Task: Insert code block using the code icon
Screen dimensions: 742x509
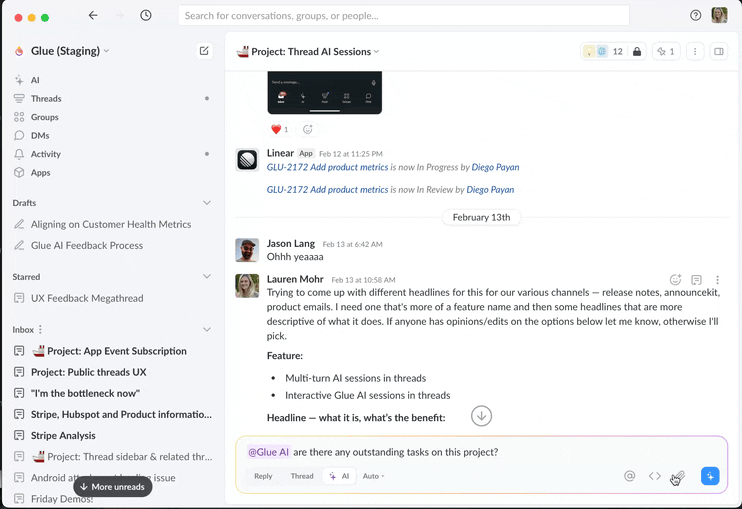Action: pos(655,476)
